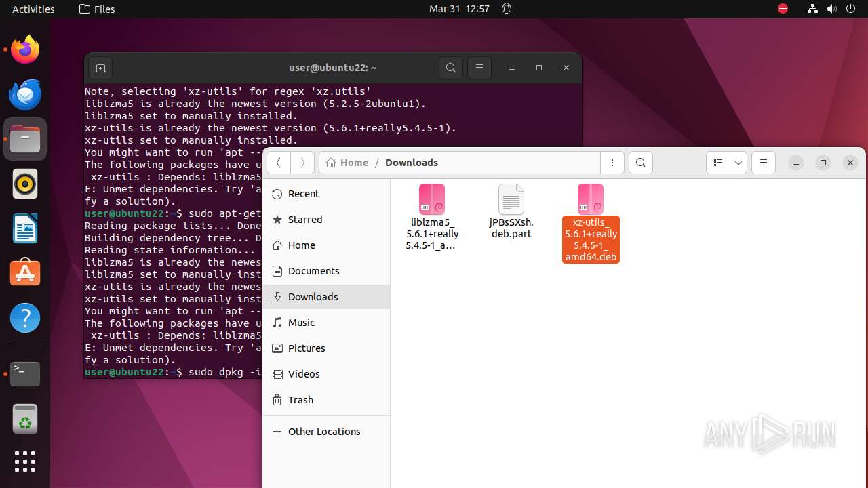Open the Terminal hamburger menu
Screen dimensions: 868x488
click(x=479, y=68)
